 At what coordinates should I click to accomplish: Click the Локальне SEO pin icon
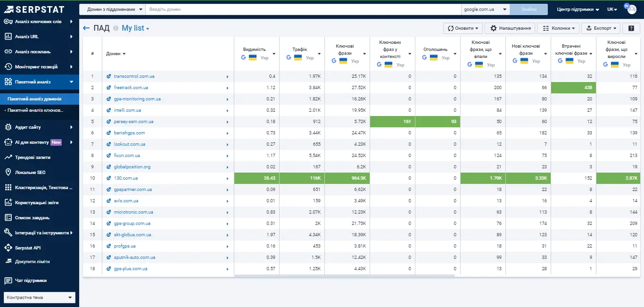(x=8, y=173)
